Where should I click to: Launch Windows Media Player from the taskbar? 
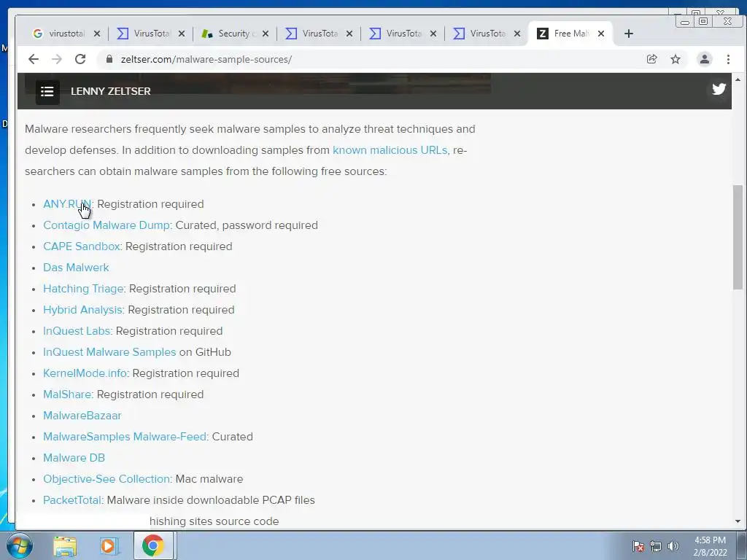(109, 545)
